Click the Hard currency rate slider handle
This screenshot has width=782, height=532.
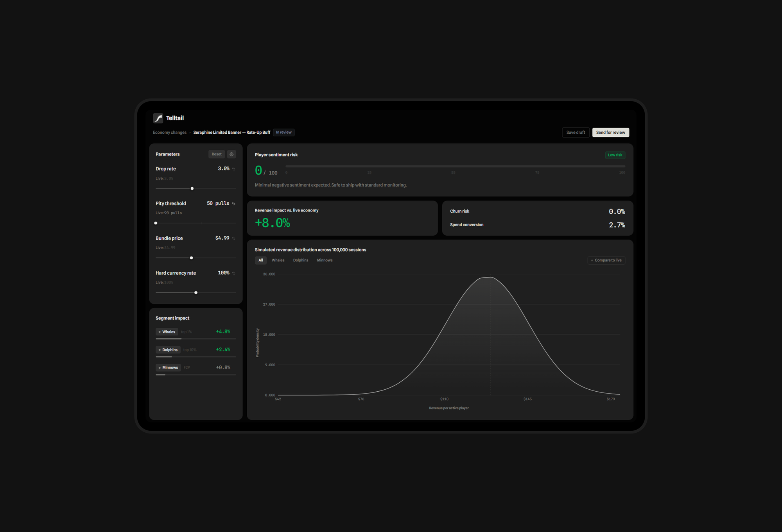[x=196, y=293]
